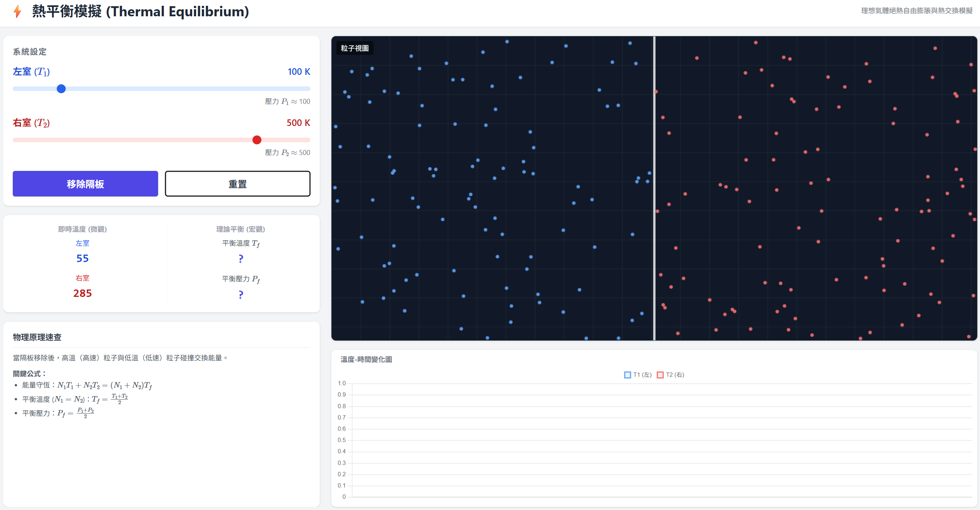This screenshot has height=510, width=980.
Task: Click the 系統設定 panel heading
Action: (x=30, y=52)
